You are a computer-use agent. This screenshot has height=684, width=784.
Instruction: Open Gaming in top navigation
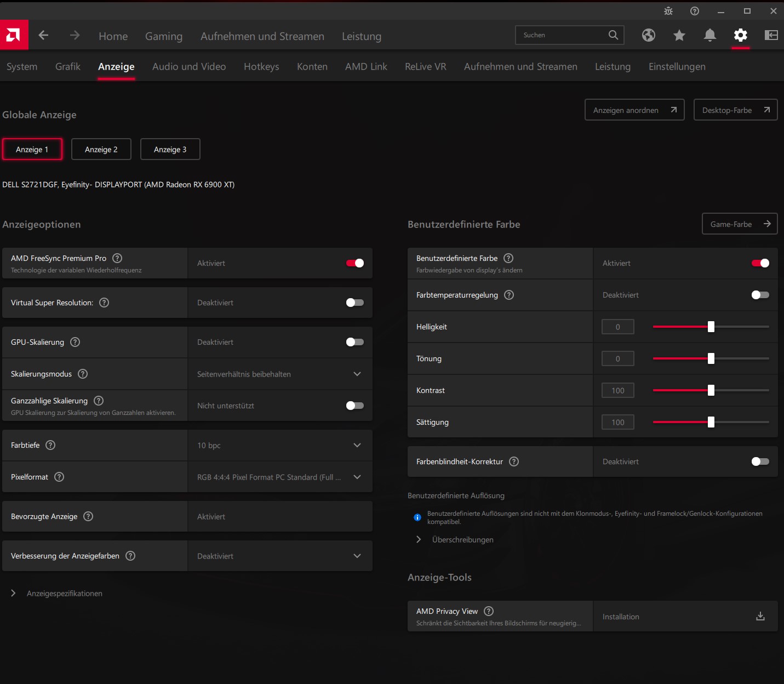click(164, 36)
